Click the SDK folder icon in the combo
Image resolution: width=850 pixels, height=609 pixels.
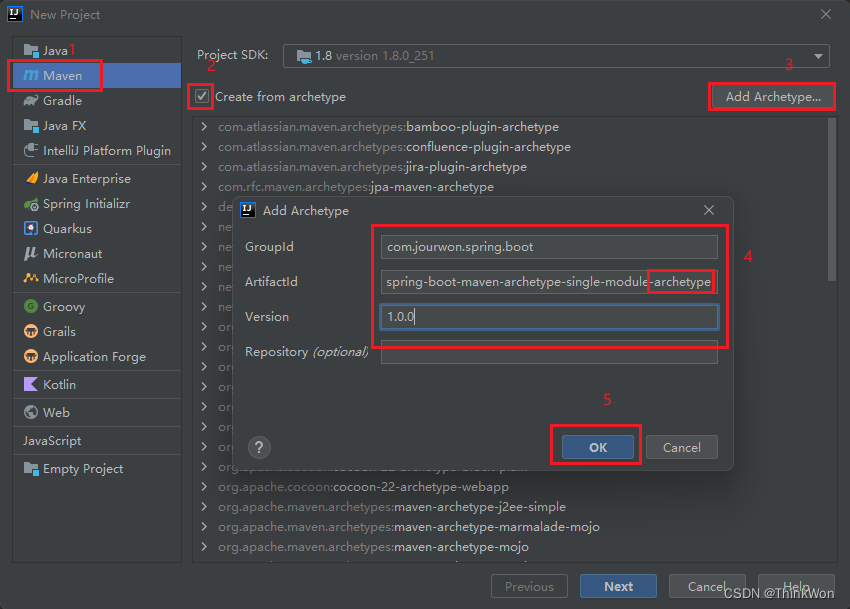(x=304, y=56)
